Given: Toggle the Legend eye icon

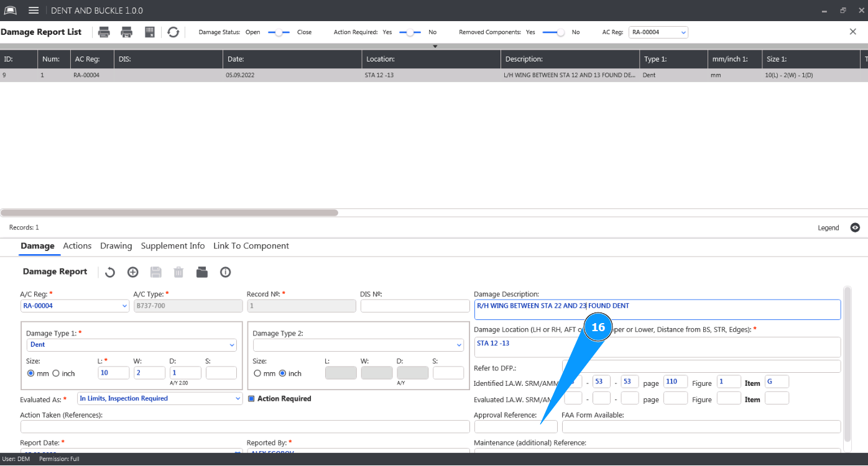Looking at the screenshot, I should pyautogui.click(x=855, y=228).
